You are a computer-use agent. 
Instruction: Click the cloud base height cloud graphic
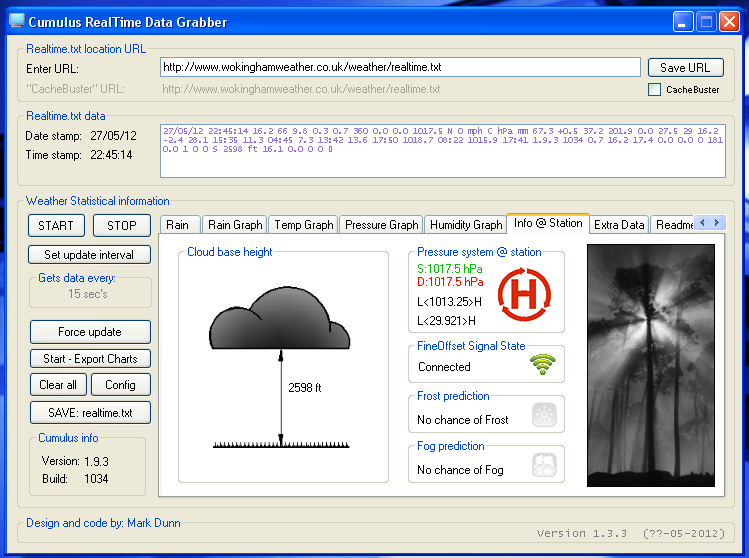279,321
